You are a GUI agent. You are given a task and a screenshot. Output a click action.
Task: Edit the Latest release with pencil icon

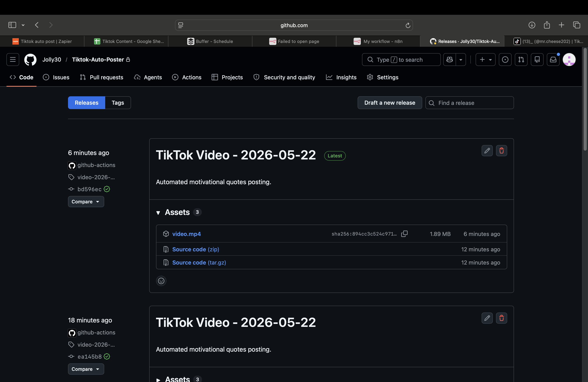(487, 150)
